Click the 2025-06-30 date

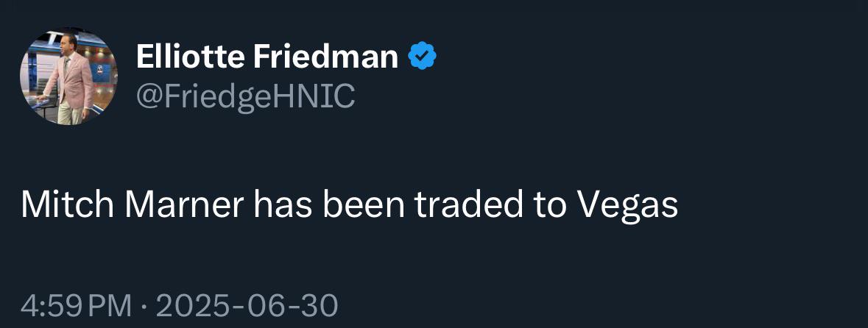[247, 306]
